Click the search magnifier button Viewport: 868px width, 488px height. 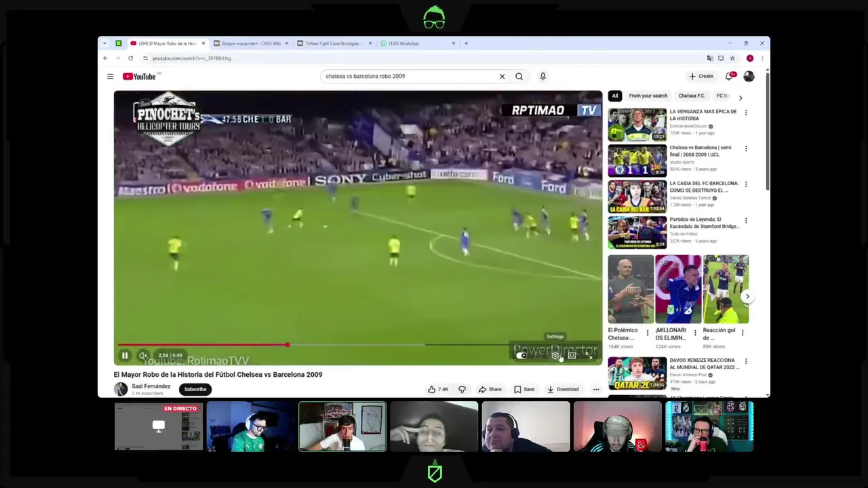(519, 77)
